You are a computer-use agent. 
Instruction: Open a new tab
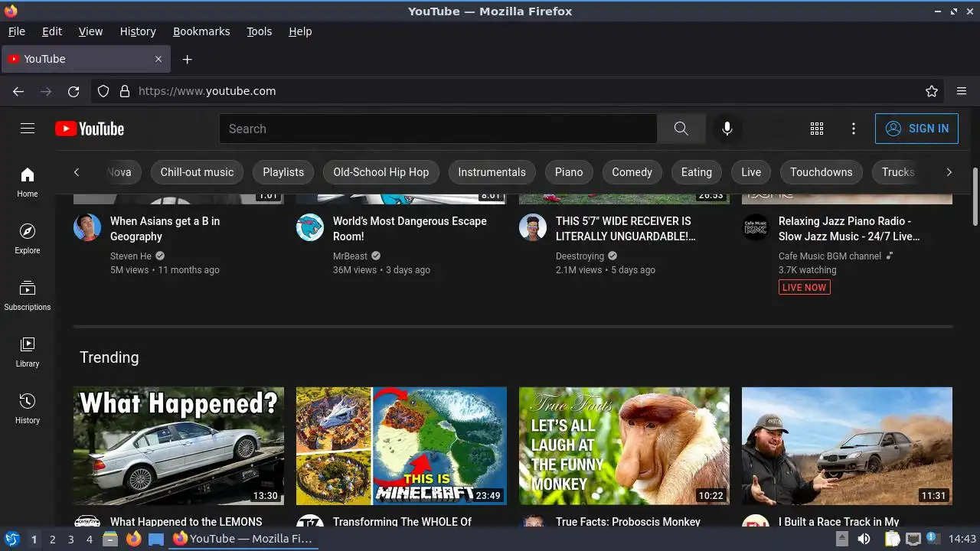click(x=187, y=59)
